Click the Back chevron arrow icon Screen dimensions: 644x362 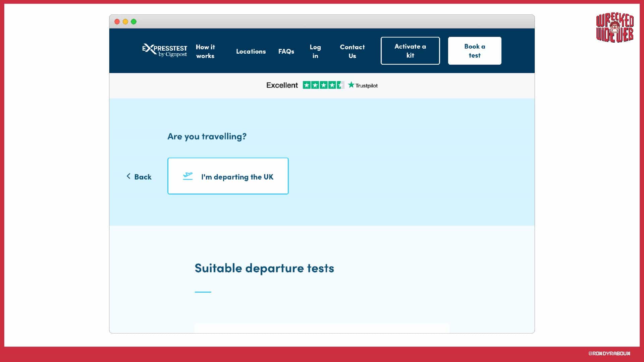[128, 176]
